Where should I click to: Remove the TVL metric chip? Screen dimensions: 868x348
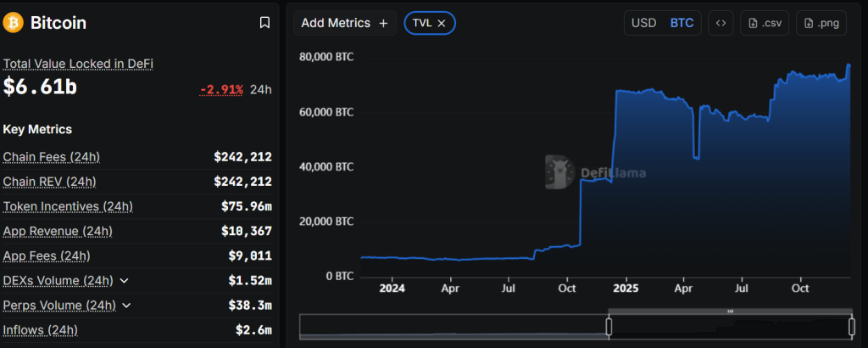442,23
